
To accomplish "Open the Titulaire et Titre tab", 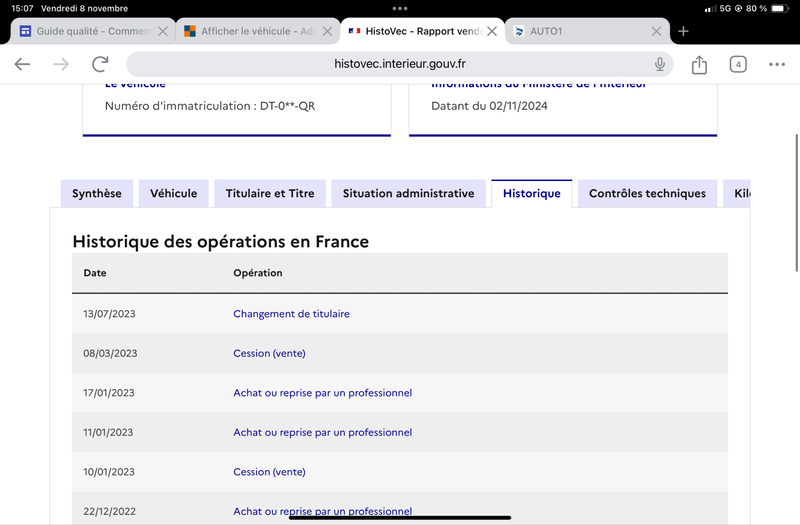I will point(270,193).
